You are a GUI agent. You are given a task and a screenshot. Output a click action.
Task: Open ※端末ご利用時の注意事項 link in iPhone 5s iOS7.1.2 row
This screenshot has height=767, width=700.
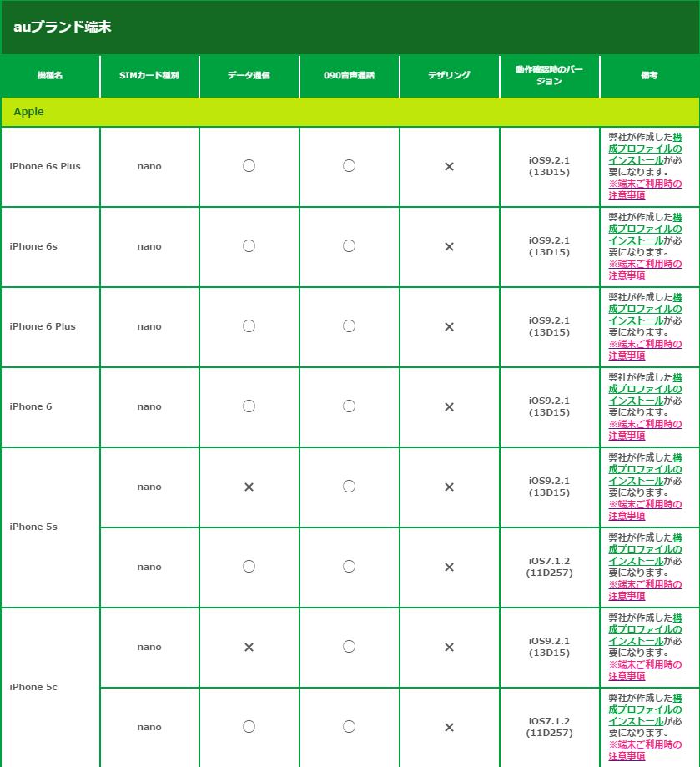(645, 591)
